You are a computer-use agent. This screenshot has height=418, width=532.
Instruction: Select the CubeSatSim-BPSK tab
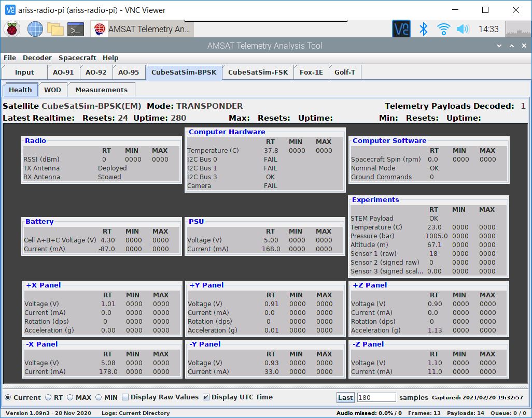pyautogui.click(x=184, y=72)
